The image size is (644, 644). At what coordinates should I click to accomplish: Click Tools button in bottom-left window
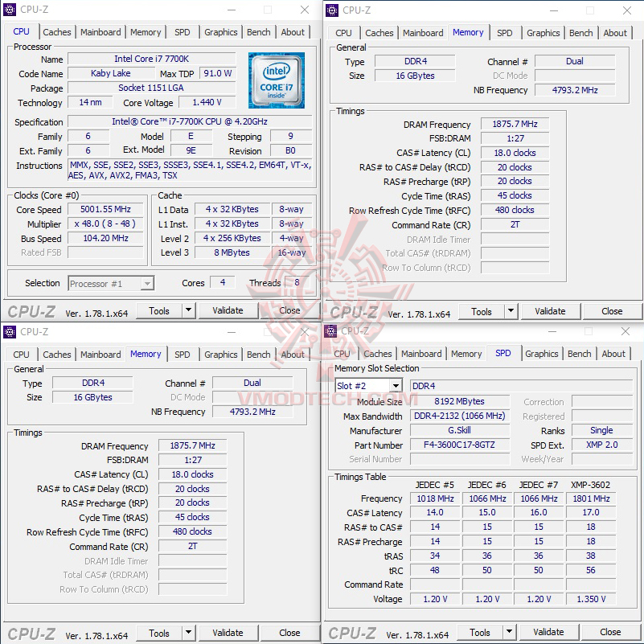(159, 633)
